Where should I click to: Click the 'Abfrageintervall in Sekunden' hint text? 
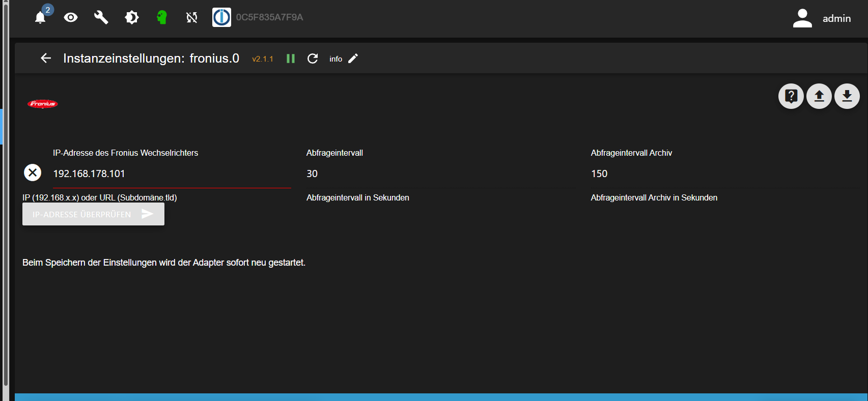pyautogui.click(x=358, y=197)
